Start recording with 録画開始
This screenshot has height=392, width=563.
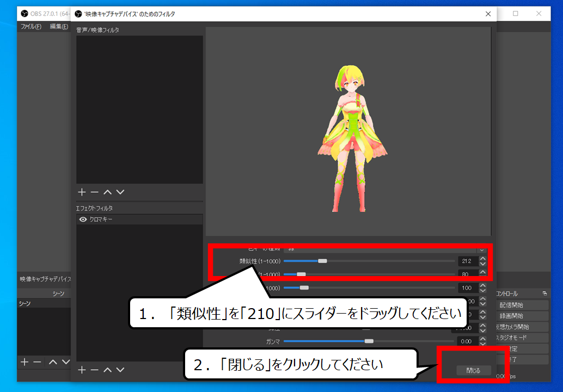coord(522,316)
